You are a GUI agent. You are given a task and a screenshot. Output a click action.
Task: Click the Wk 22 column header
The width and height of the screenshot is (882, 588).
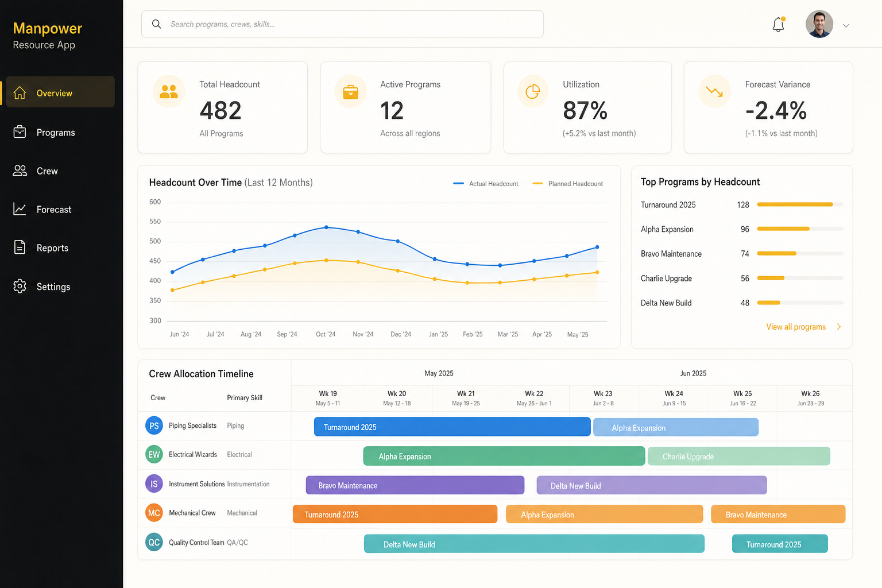pyautogui.click(x=534, y=398)
